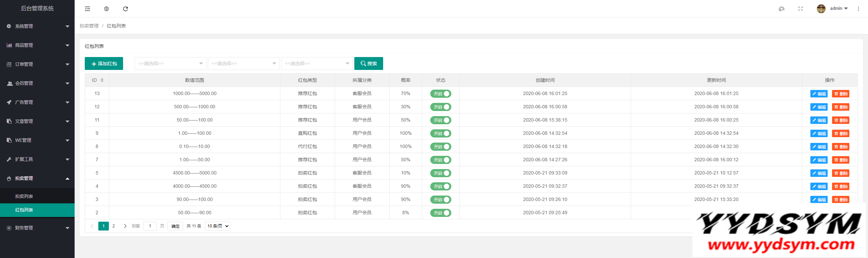Image resolution: width=868 pixels, height=258 pixels.
Task: Enter fullscreen with the expand icon
Action: click(801, 9)
